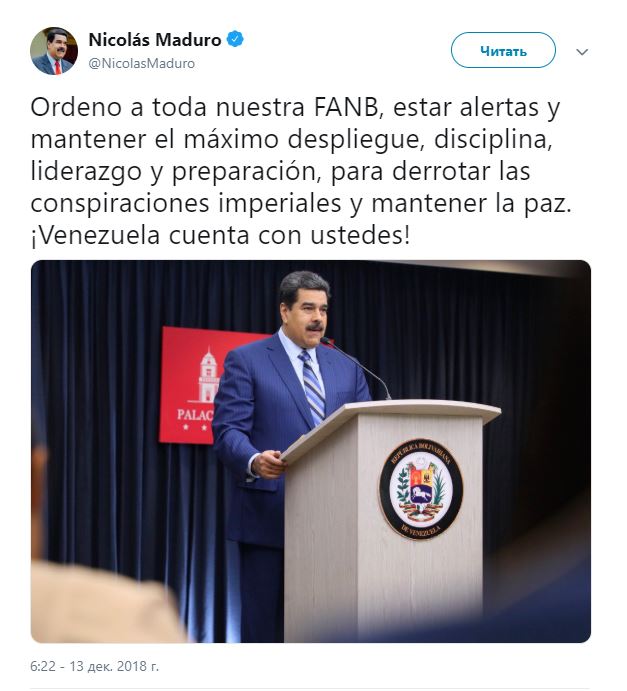Screen dimensions: 627x691
Task: Click the speaker's face in the photo
Action: point(306,311)
